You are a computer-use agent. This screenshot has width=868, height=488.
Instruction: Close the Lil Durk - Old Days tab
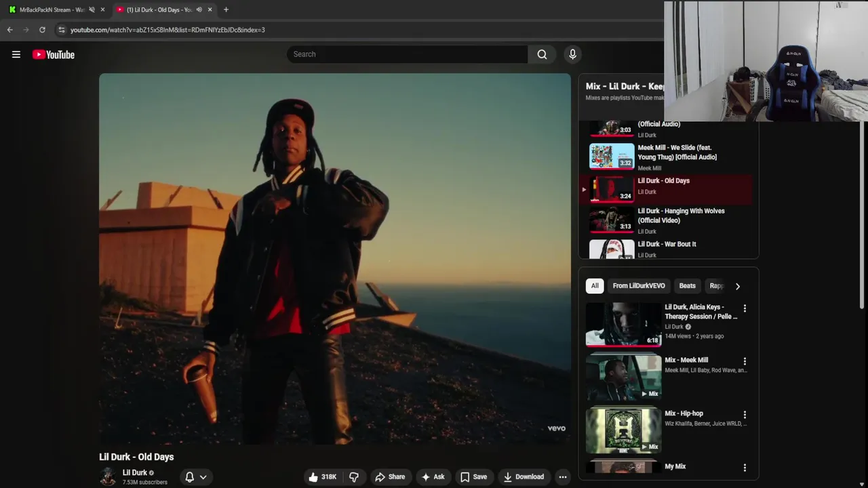click(x=210, y=9)
